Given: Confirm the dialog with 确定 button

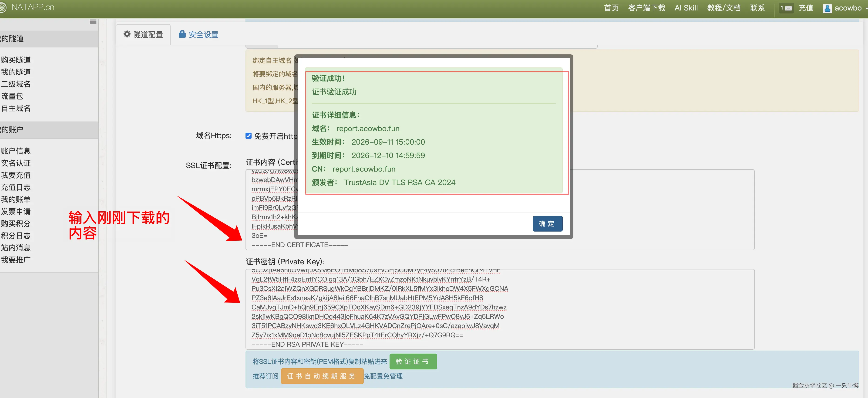Looking at the screenshot, I should (x=547, y=224).
